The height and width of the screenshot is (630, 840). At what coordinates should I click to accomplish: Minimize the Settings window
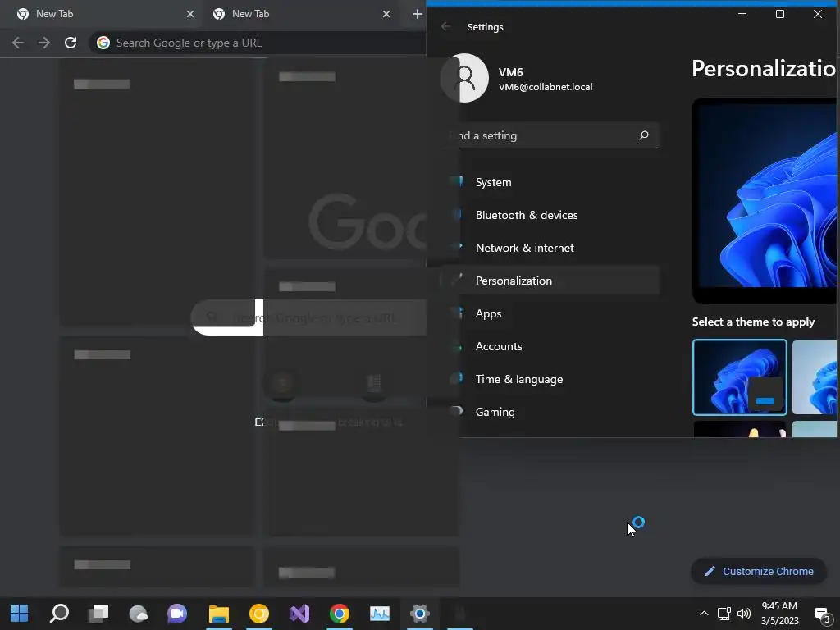[x=742, y=14]
